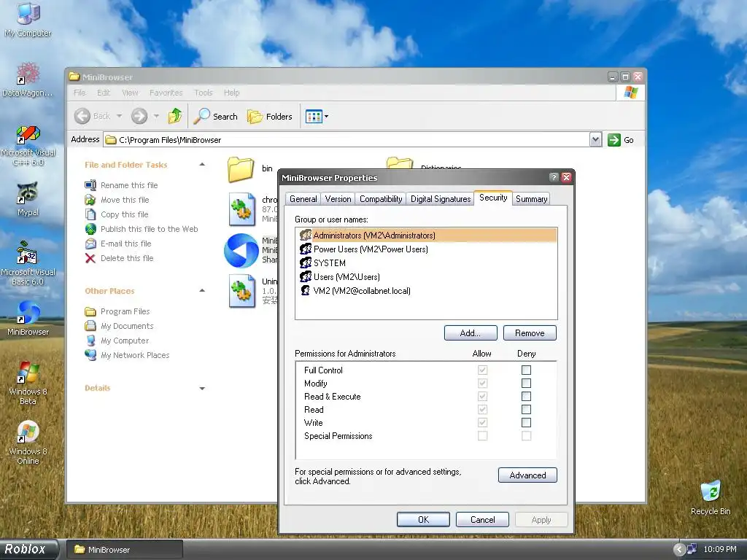
Task: Click the Remove button
Action: pyautogui.click(x=530, y=333)
